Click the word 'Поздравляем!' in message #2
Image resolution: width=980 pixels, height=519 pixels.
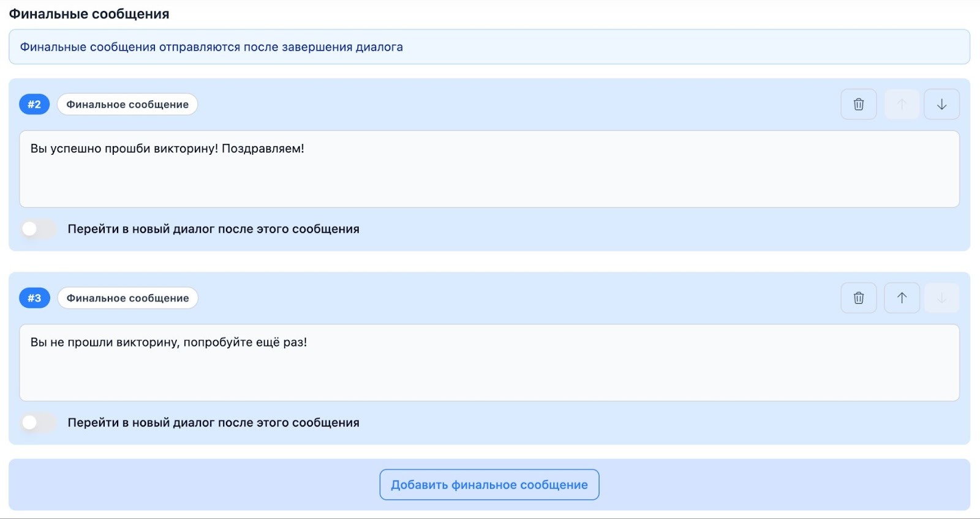pos(263,149)
